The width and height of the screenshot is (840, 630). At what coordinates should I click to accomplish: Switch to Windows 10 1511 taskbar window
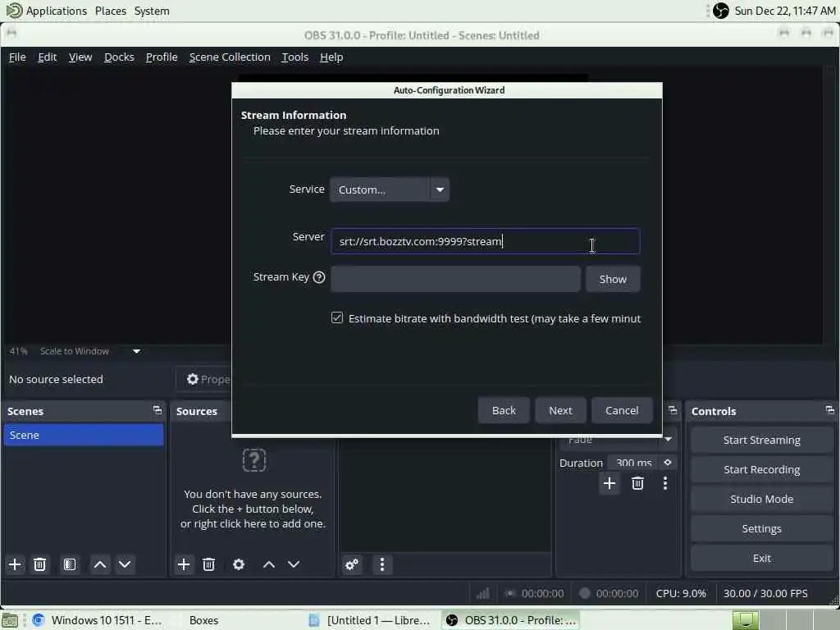click(98, 620)
